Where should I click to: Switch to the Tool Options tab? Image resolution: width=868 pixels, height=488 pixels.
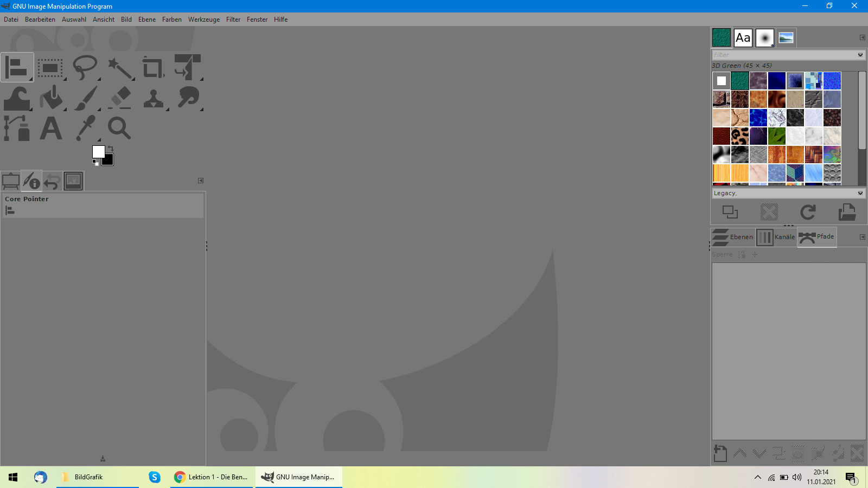tap(11, 181)
